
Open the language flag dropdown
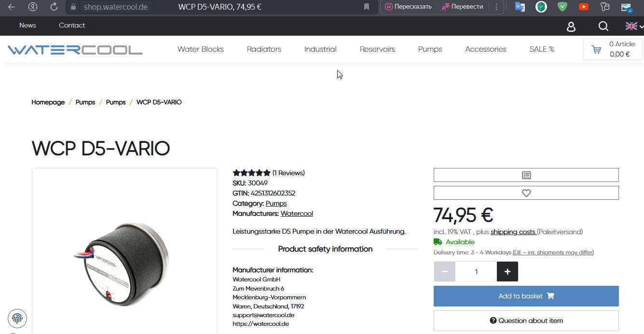[x=634, y=26]
